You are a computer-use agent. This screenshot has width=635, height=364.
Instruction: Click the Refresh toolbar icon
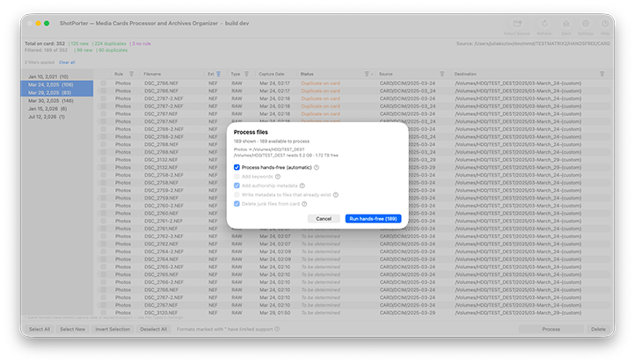coord(544,24)
